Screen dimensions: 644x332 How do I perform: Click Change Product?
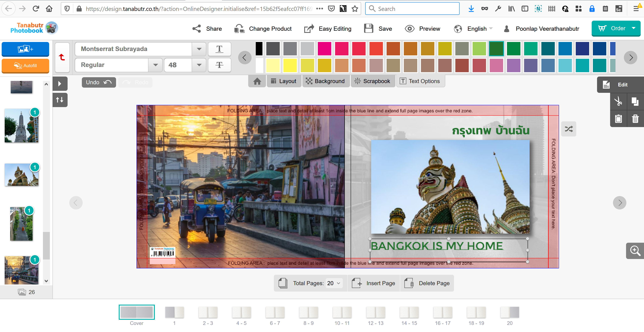(x=263, y=29)
